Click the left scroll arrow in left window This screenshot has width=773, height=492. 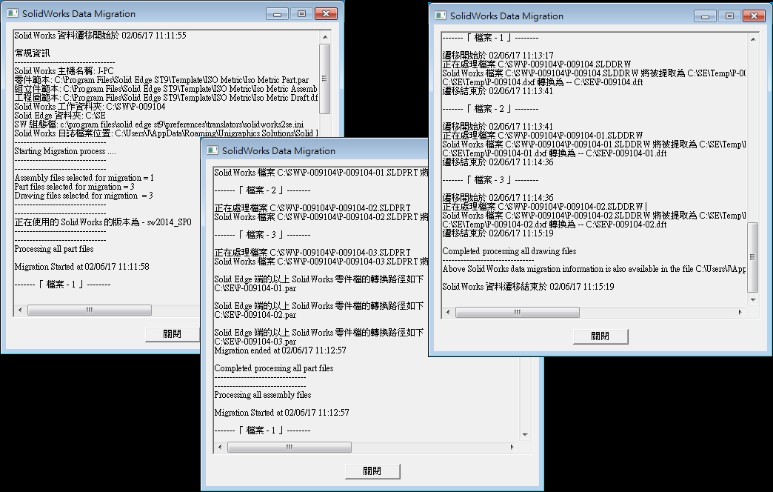[x=20, y=310]
